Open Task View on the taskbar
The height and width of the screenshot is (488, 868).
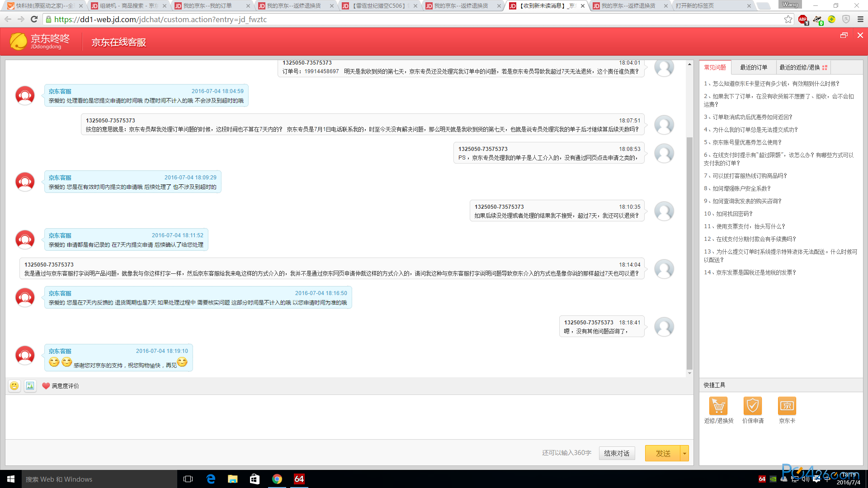coord(188,479)
